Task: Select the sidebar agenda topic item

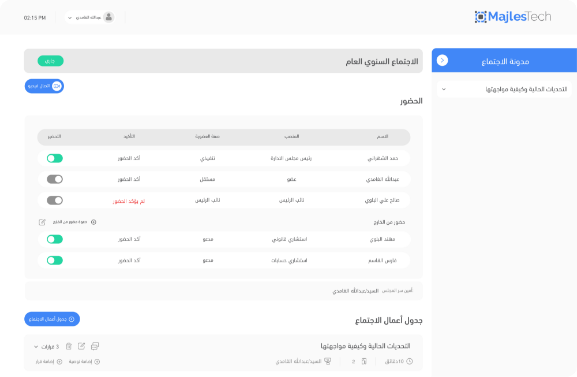Action: 504,89
